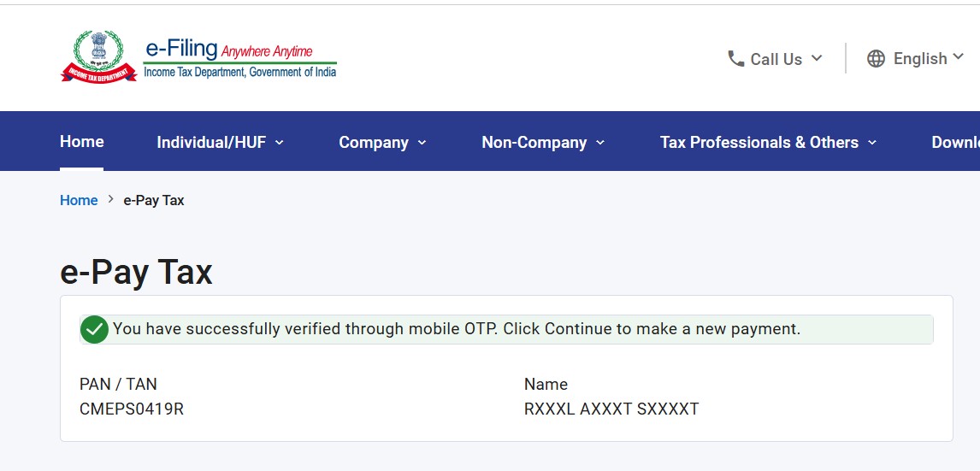Viewport: 980px width, 471px height.
Task: Click the e-Pay Tax breadcrumb item
Action: pos(154,200)
